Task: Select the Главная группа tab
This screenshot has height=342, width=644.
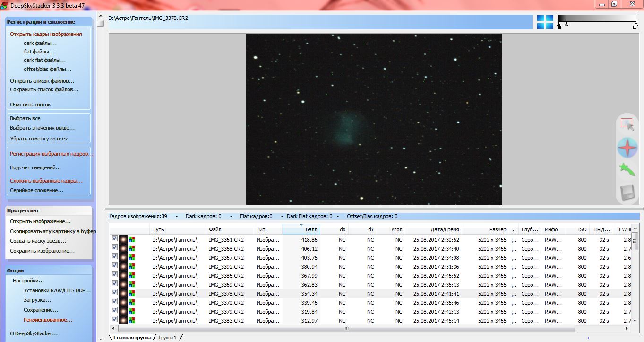Action: tap(132, 338)
